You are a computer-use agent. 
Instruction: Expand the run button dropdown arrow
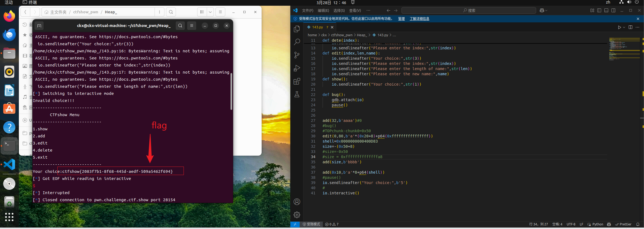tap(624, 27)
